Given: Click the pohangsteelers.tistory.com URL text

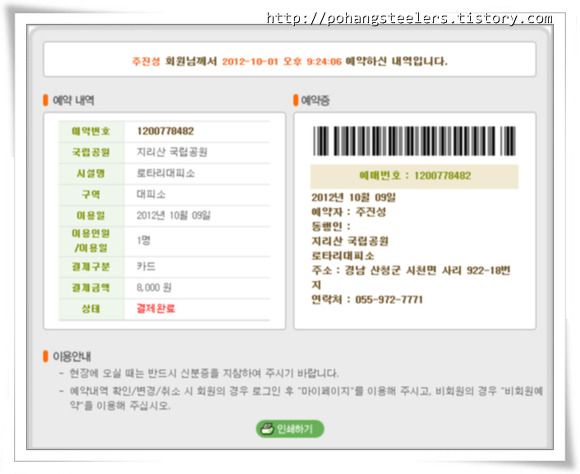Looking at the screenshot, I should [409, 19].
